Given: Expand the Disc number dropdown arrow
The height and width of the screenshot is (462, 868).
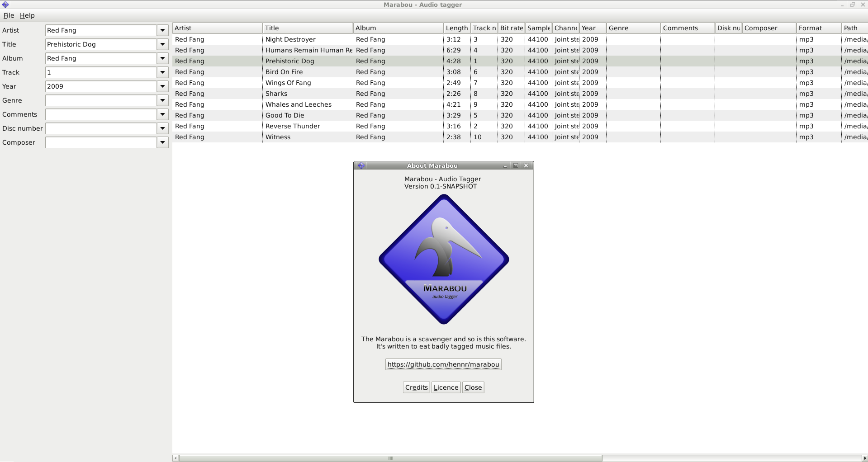Looking at the screenshot, I should point(163,128).
